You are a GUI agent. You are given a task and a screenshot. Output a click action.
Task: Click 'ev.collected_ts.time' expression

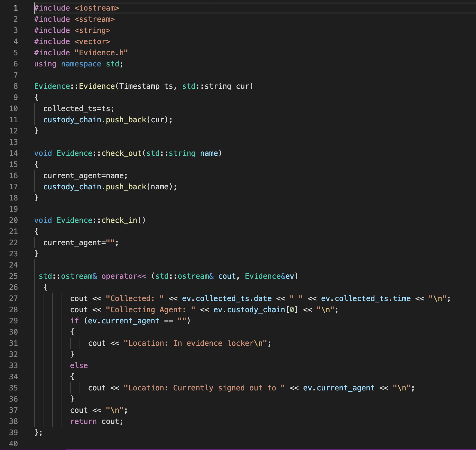(366, 299)
